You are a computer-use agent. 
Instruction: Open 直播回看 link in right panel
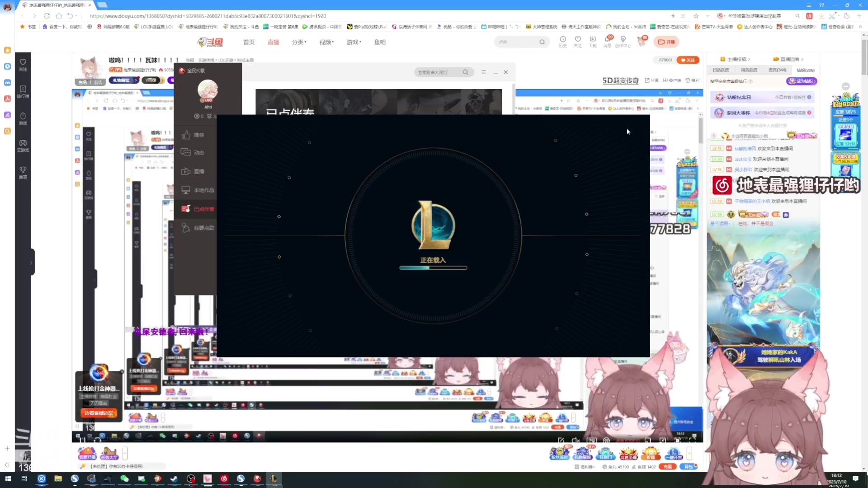pos(788,59)
